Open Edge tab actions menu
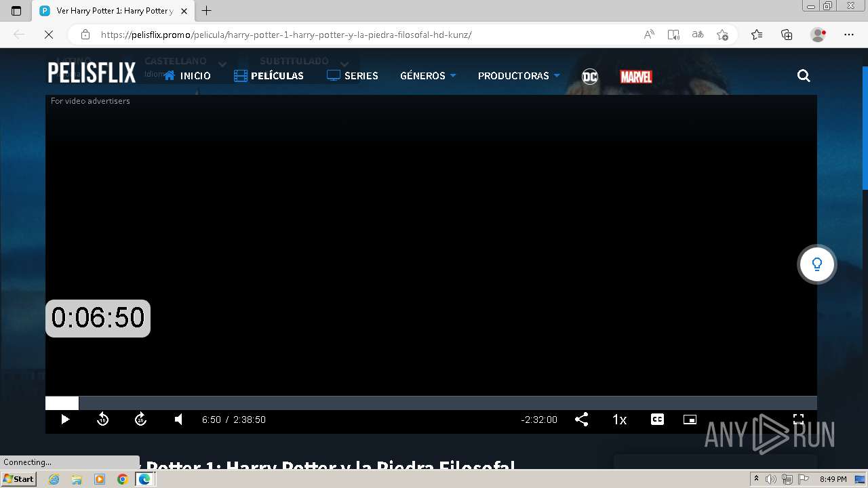The height and width of the screenshot is (488, 868). [16, 11]
